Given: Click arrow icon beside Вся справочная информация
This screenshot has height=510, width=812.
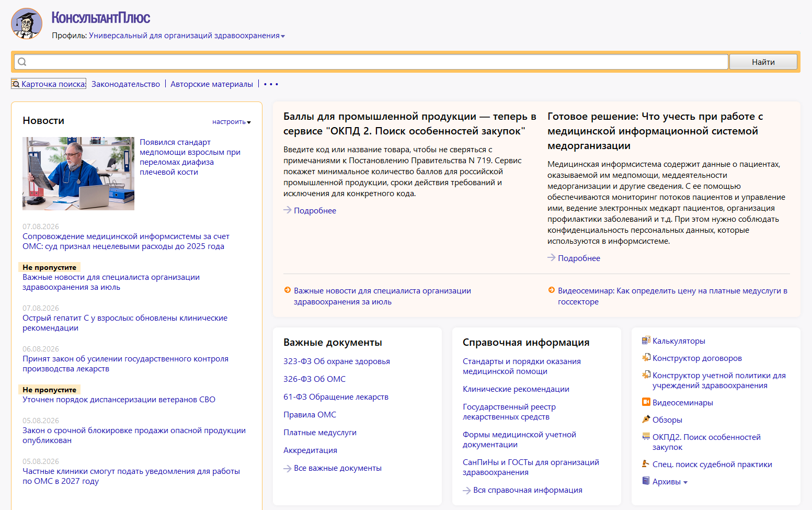Looking at the screenshot, I should coord(467,490).
